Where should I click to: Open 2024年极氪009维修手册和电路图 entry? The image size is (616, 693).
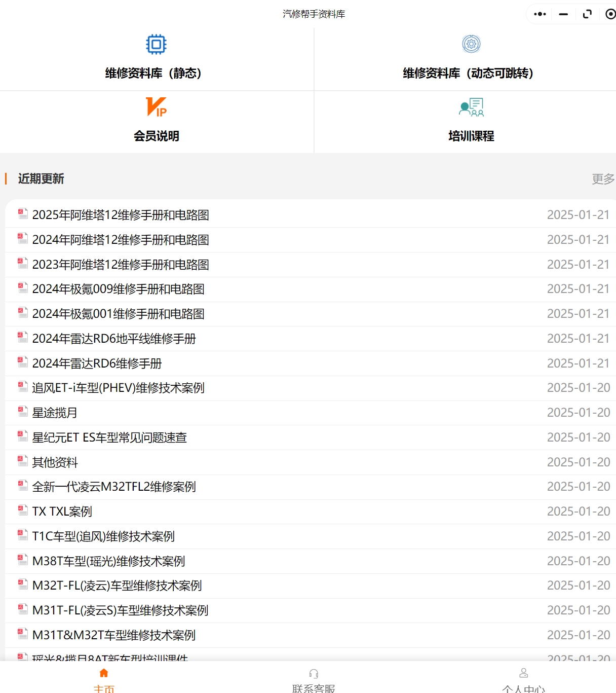(x=119, y=288)
